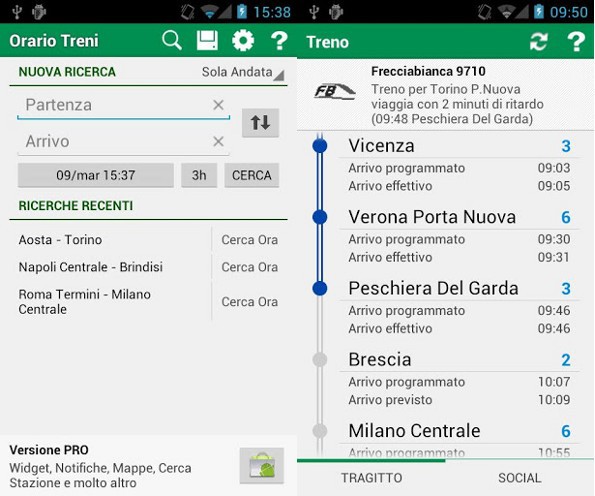Open help on the Treno screen
This screenshot has width=595, height=496.
(576, 42)
